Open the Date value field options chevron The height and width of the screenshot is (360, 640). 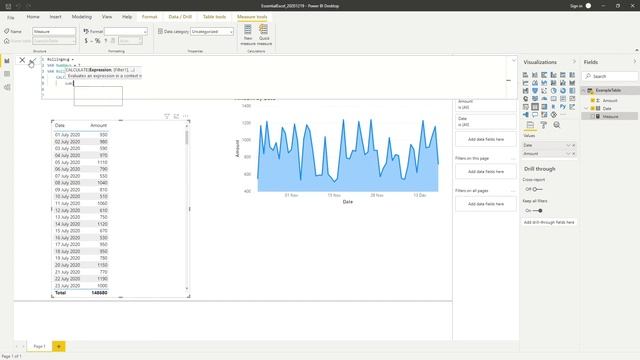(568, 145)
